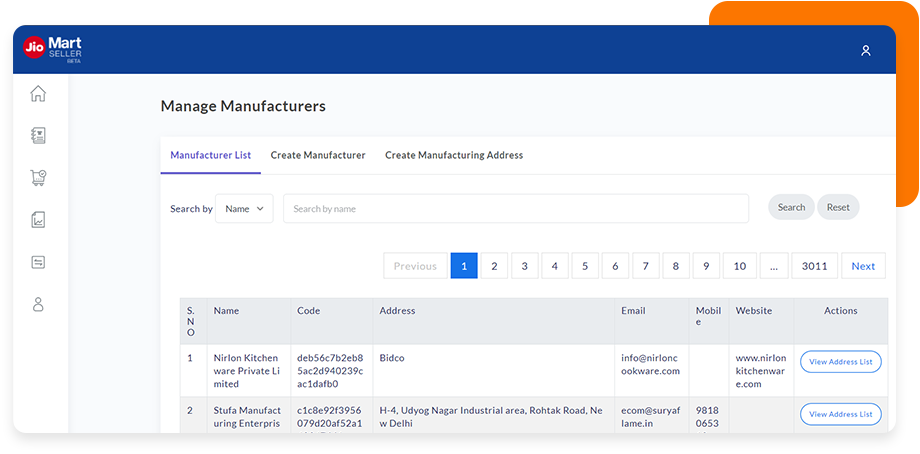Switch to the Create Manufacturer tab

[318, 155]
